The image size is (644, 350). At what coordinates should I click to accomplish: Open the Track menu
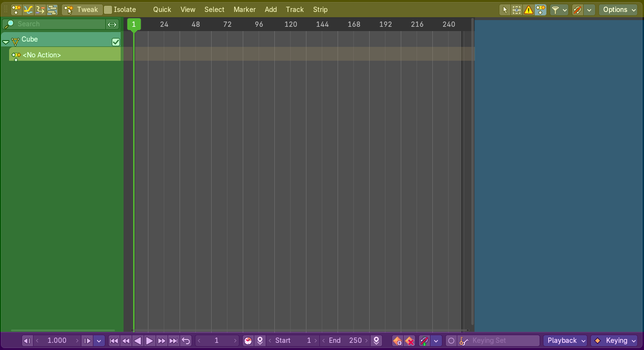coord(295,10)
